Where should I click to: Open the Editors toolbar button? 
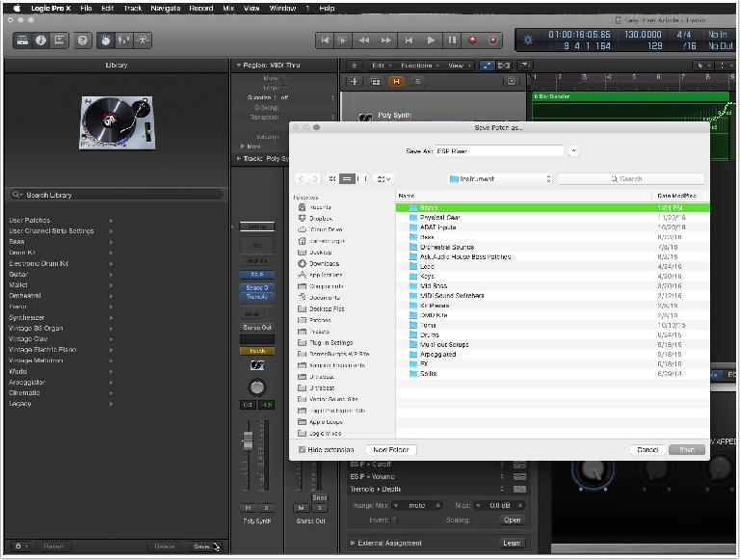pos(143,40)
